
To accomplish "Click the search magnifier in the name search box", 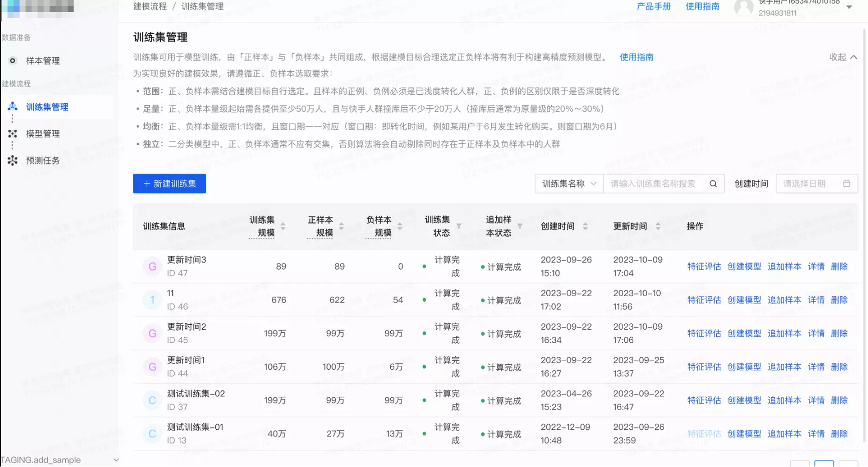I will pos(713,183).
